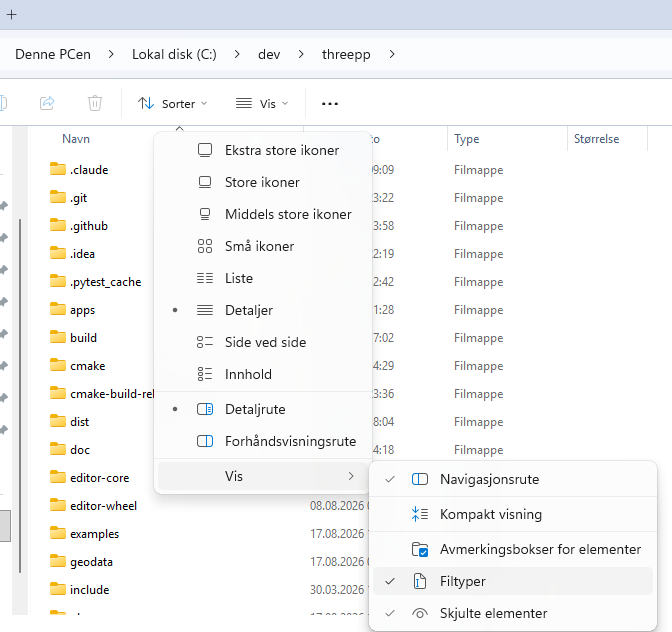Click threepp breadcrumb

[x=346, y=54]
